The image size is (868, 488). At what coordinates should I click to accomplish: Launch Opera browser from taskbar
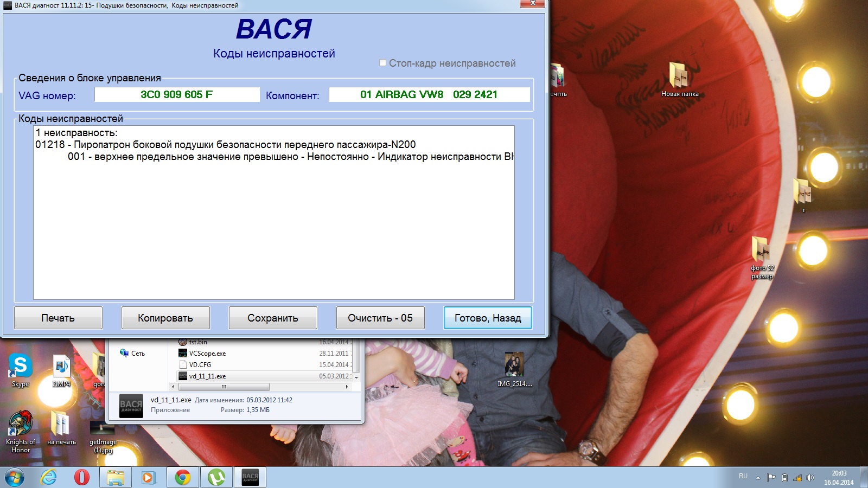tap(82, 477)
